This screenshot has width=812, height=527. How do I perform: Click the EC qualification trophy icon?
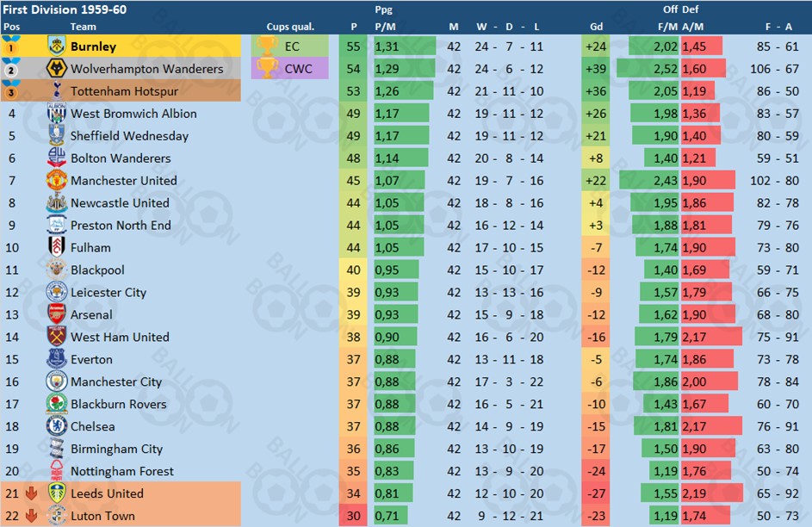[267, 46]
